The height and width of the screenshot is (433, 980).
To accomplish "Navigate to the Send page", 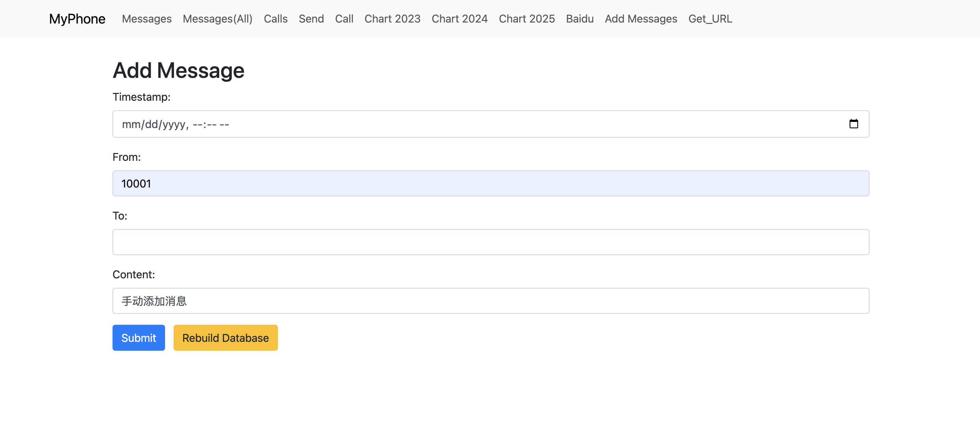I will click(311, 19).
